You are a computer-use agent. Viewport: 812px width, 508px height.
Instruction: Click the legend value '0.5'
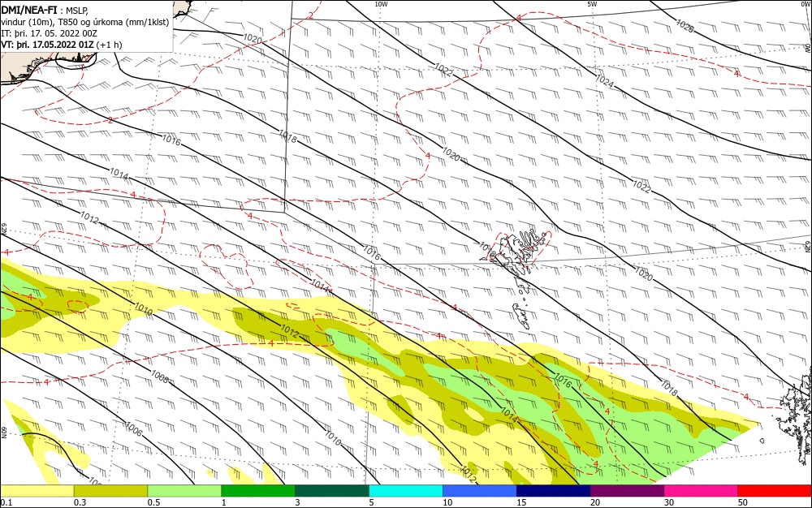click(x=153, y=502)
